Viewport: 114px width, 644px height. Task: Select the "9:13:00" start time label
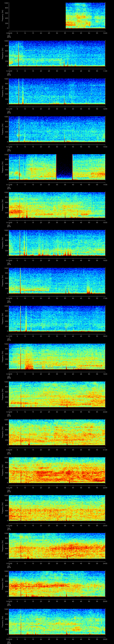(x=9, y=184)
